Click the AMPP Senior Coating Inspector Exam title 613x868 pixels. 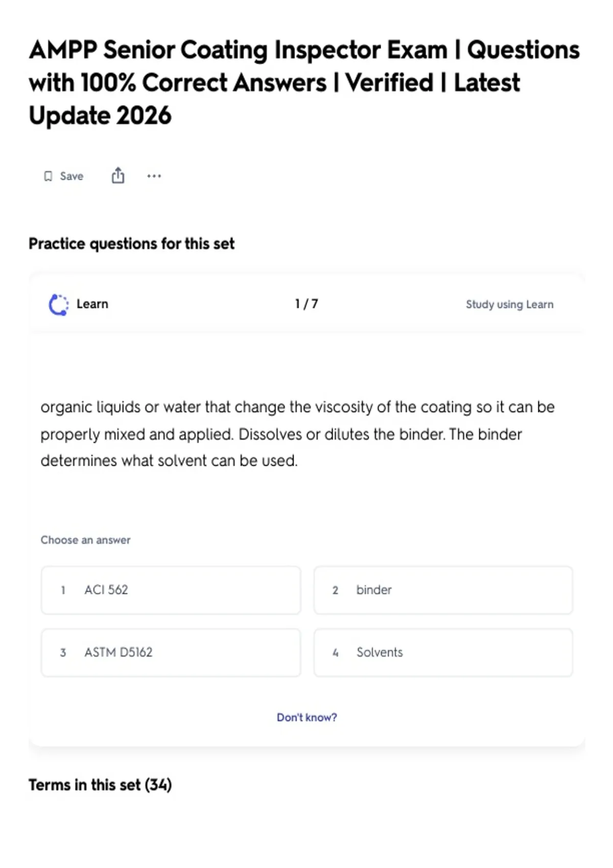coord(304,83)
